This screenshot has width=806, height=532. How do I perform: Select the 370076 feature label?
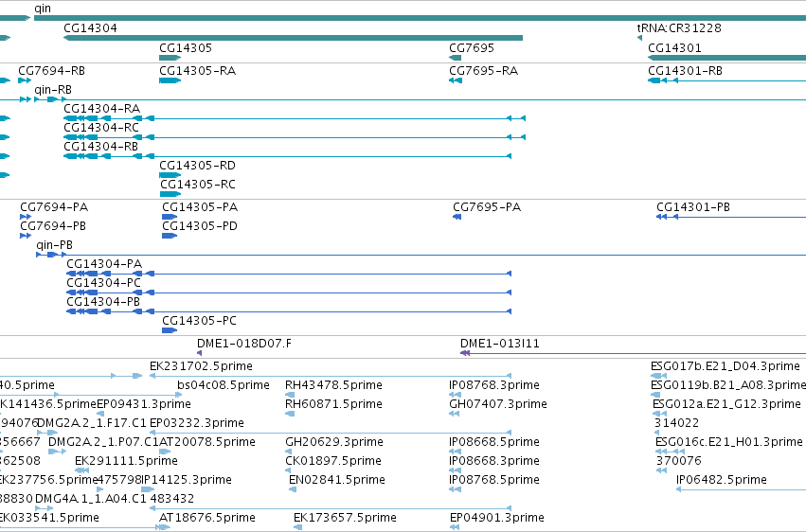pyautogui.click(x=678, y=461)
